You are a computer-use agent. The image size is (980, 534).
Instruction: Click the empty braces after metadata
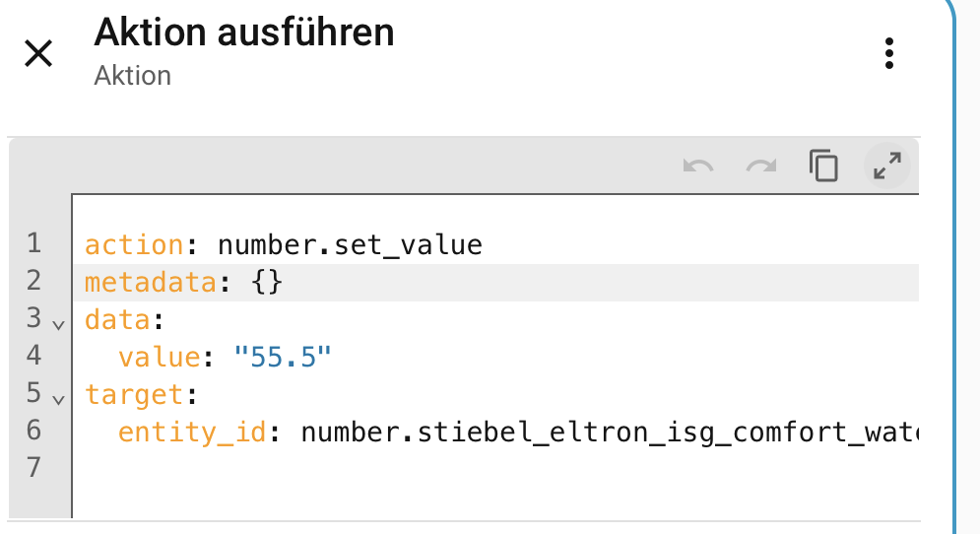266,282
